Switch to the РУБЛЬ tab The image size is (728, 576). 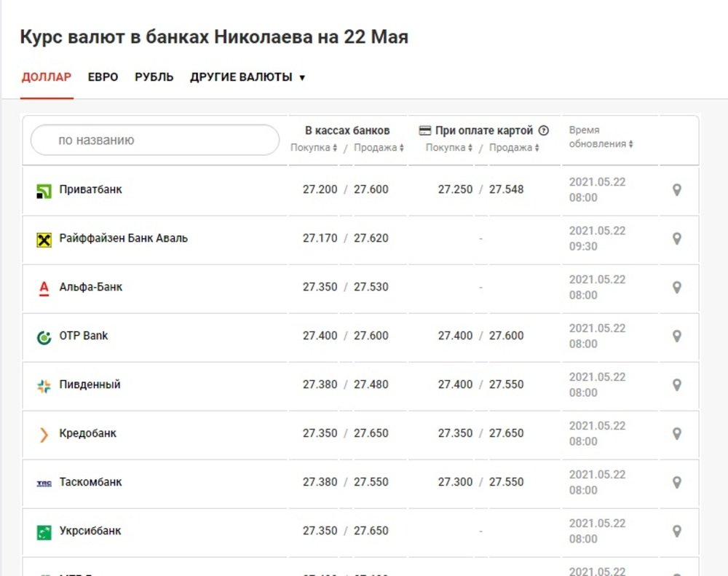tap(154, 77)
